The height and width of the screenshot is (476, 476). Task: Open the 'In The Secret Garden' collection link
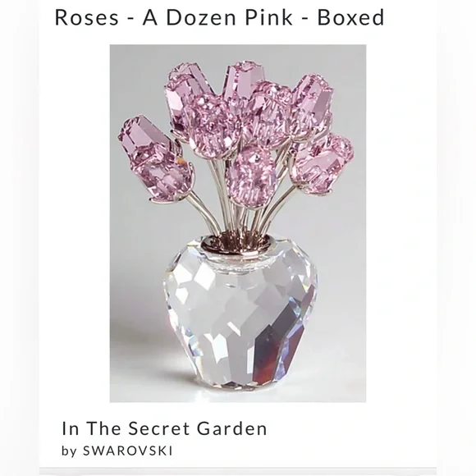tap(164, 428)
